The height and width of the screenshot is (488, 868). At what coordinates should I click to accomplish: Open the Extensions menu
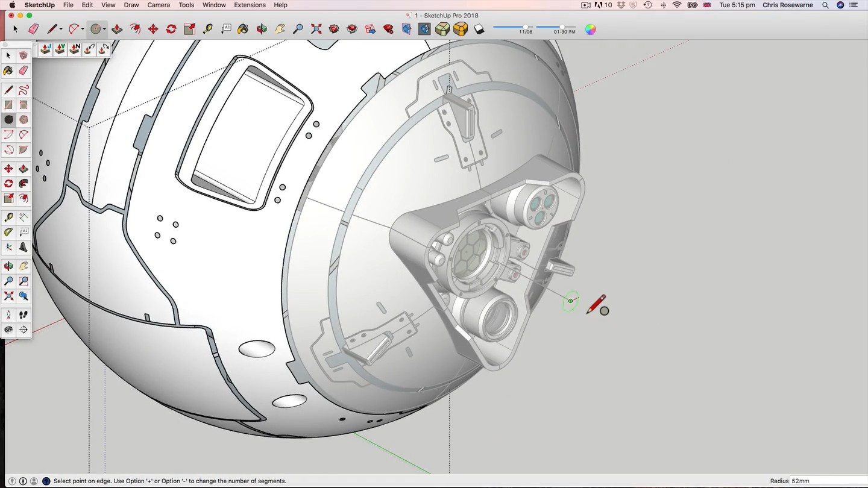(250, 5)
